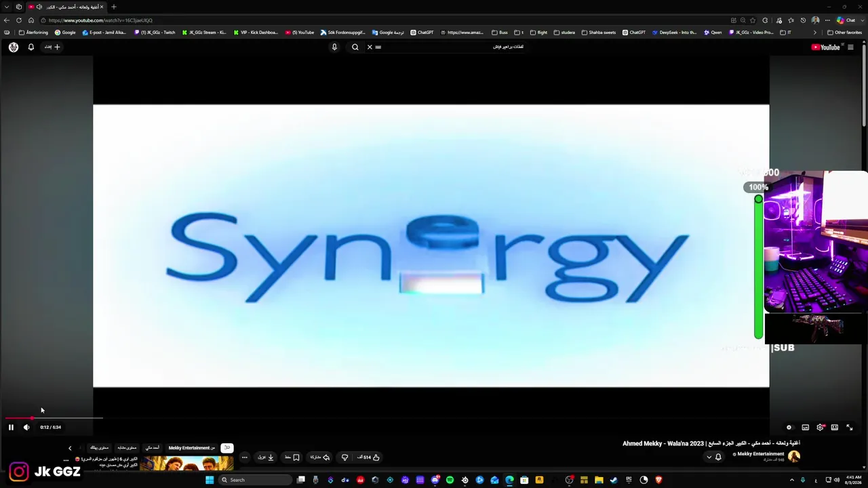The image size is (868, 488).
Task: Dislike the video with thumbs down
Action: click(x=344, y=457)
